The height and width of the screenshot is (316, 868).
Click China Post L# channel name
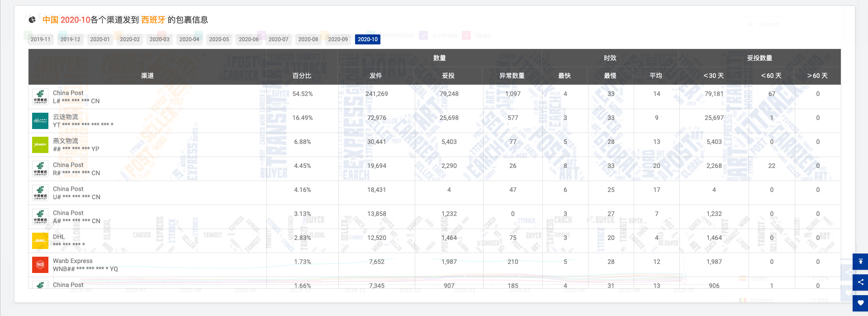pyautogui.click(x=68, y=93)
